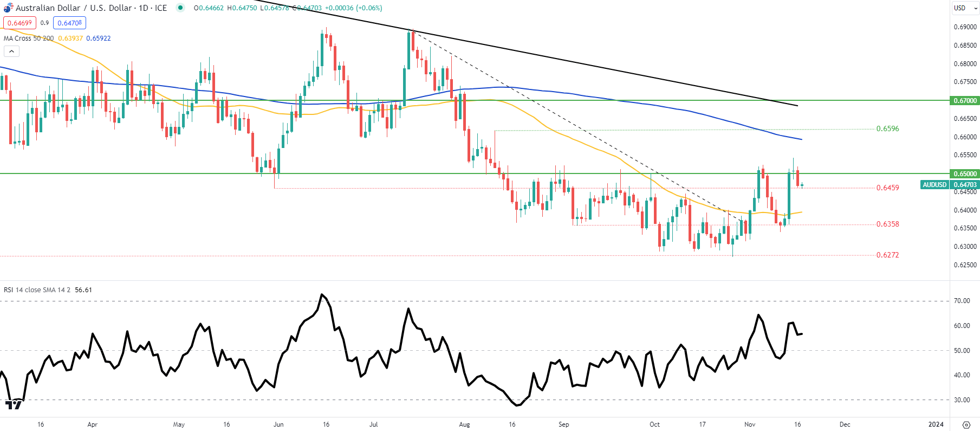Click the Oct label on time axis
980x431 pixels.
[655, 424]
